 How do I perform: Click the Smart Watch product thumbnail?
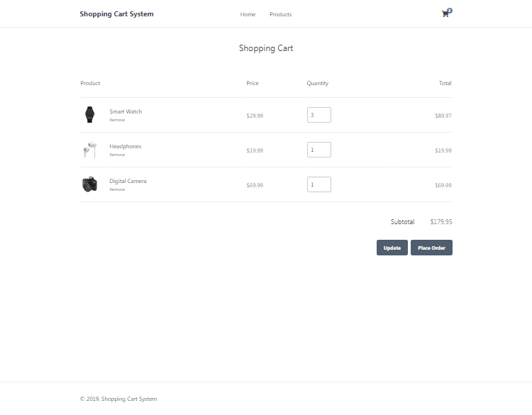89,115
